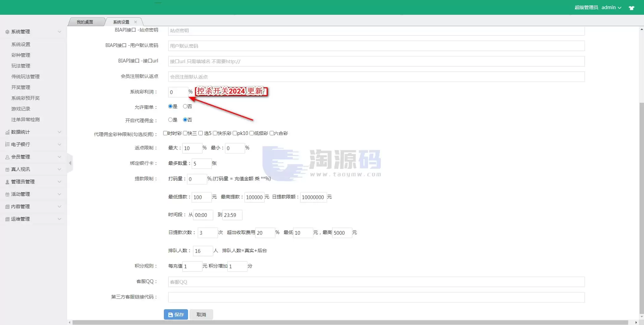Viewport: 644px width, 325px height.
Task: Click the 会员管理 user icon
Action: 7,157
